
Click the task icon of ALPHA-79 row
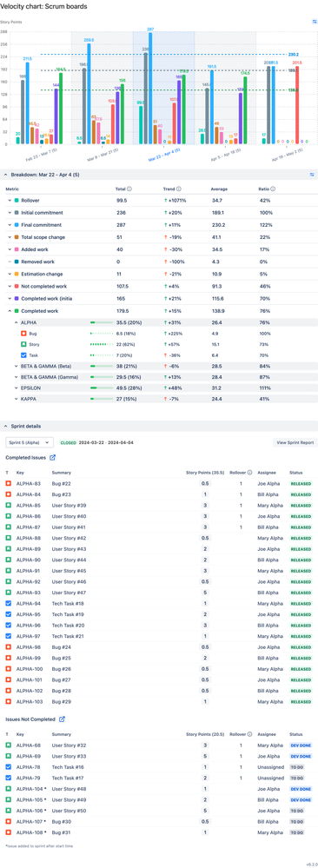pos(9,779)
